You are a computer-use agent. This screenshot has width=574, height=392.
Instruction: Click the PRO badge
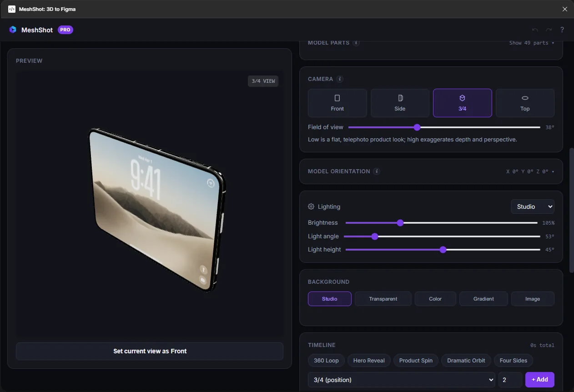[65, 30]
